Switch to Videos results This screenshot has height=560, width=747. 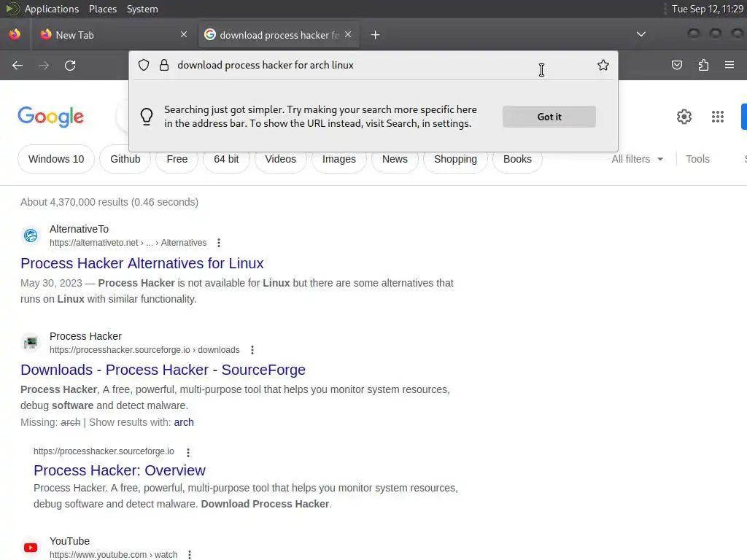point(281,159)
